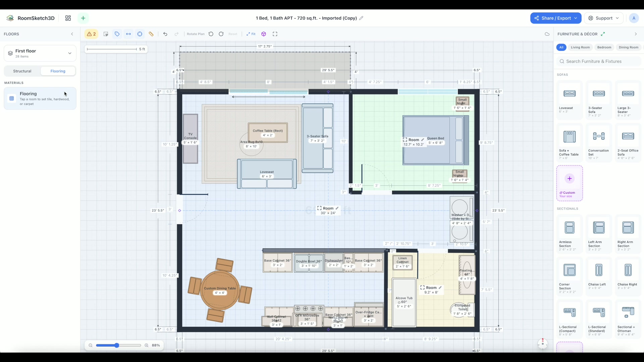Edit the project title pencil icon

coord(361,18)
